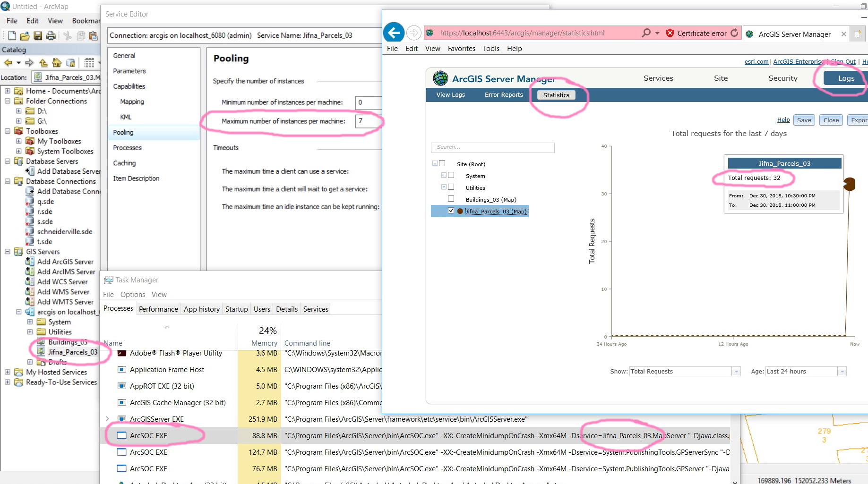This screenshot has height=484, width=868.
Task: Open the Options menu in Task Manager
Action: [x=133, y=294]
